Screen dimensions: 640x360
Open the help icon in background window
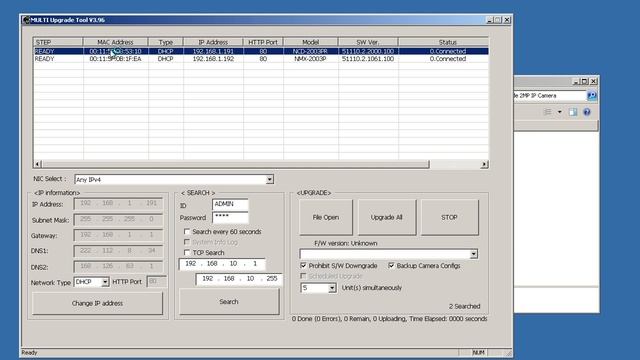(587, 112)
